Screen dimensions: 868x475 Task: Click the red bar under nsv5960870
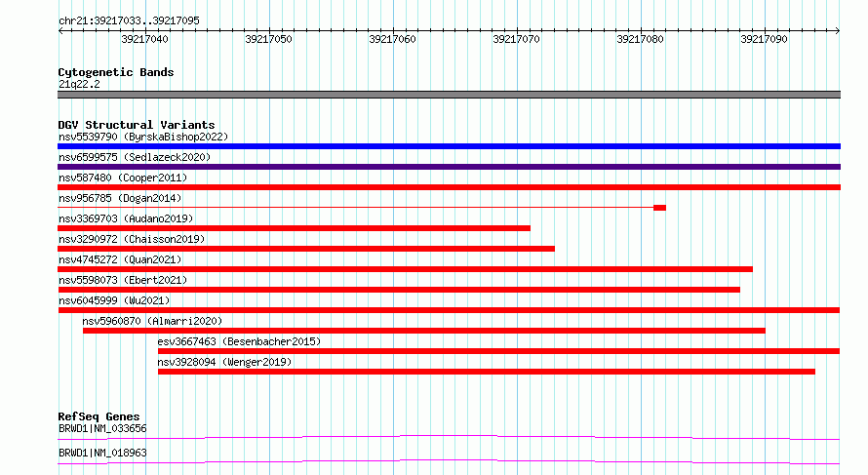[424, 331]
